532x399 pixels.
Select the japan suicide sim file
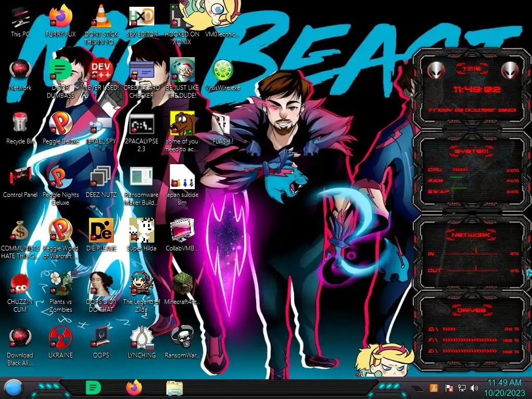tap(182, 186)
